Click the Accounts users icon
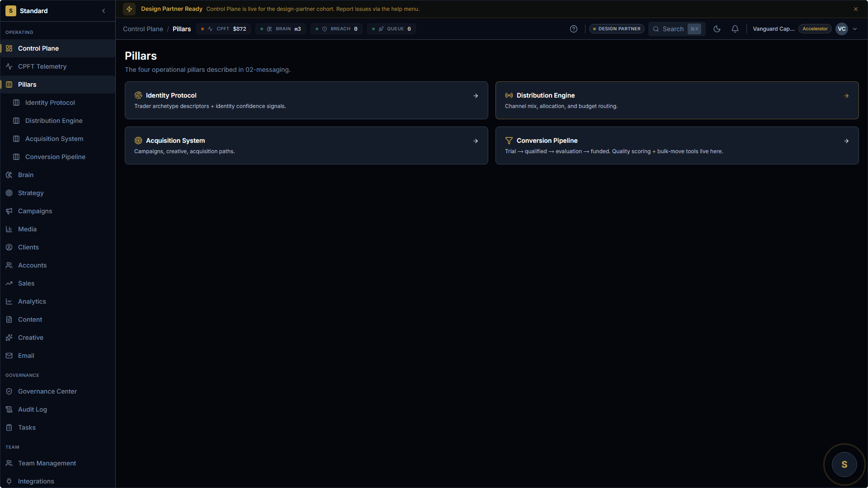 tap(9, 265)
